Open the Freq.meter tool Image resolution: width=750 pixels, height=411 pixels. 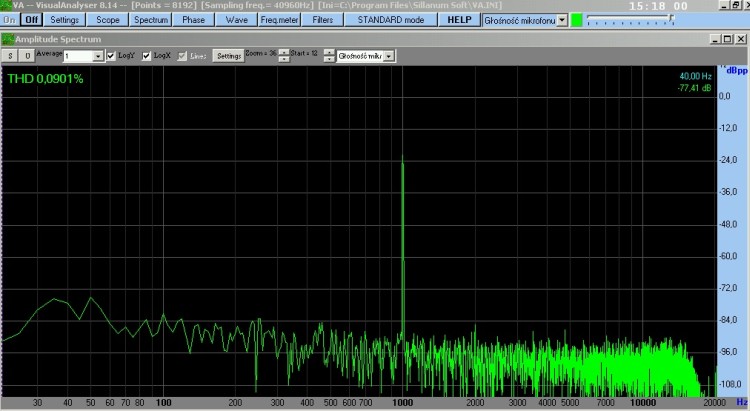click(279, 20)
